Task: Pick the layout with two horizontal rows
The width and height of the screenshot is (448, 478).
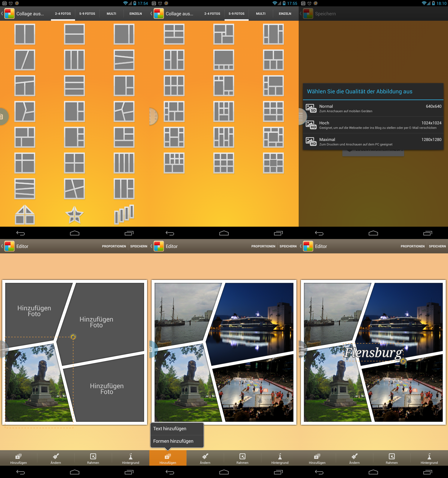Action: click(x=74, y=34)
